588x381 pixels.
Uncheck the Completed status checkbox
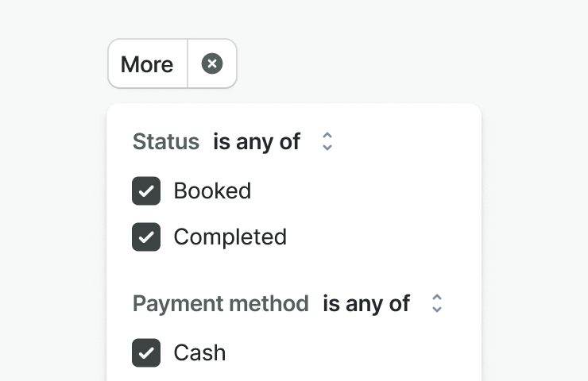click(146, 237)
